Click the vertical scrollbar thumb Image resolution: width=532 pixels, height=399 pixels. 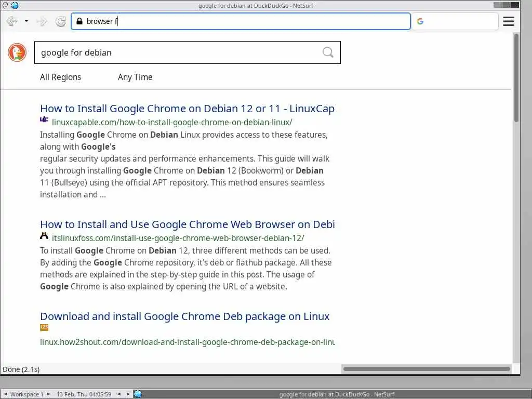[x=516, y=78]
